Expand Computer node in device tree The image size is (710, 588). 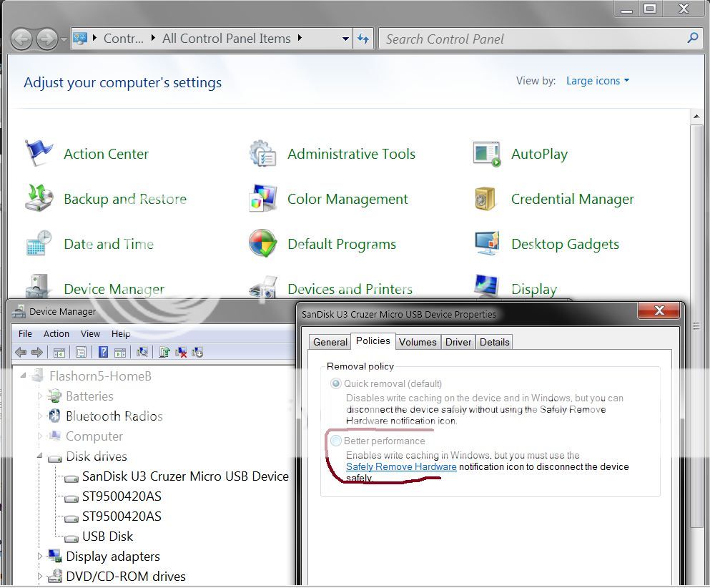40,436
